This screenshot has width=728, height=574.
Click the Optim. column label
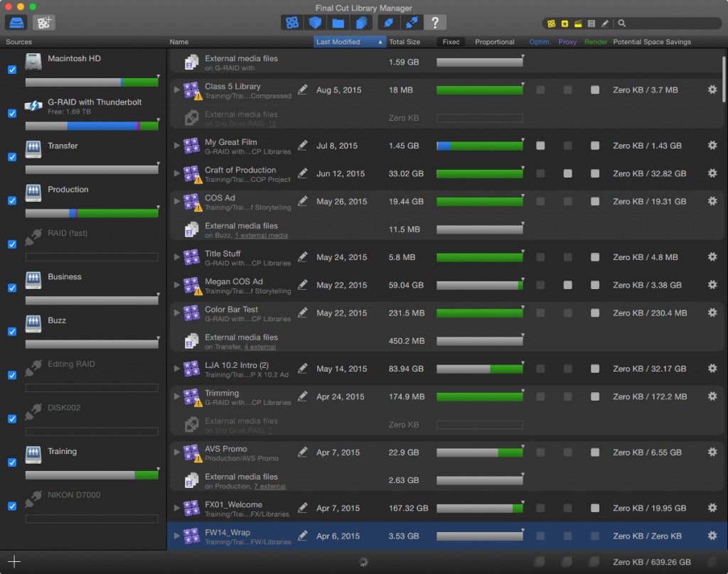pyautogui.click(x=540, y=42)
